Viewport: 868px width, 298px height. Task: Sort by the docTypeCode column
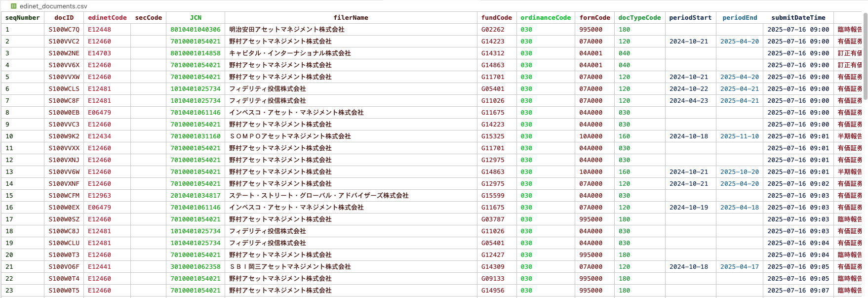click(x=639, y=17)
